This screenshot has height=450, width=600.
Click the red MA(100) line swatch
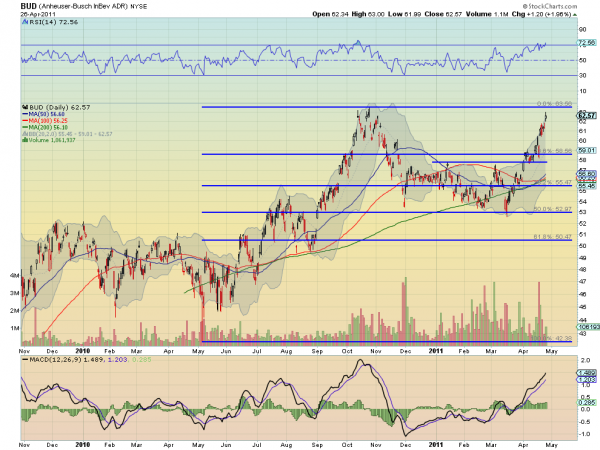point(25,121)
